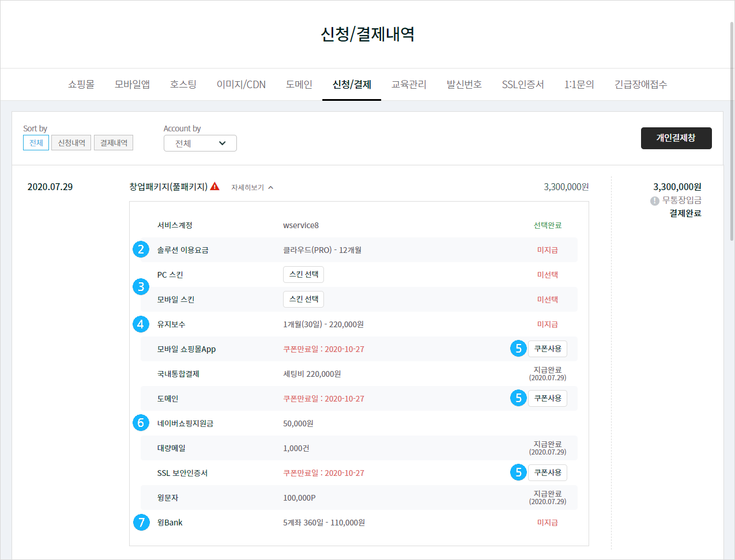Open the SSL인증서 tab

pos(523,85)
